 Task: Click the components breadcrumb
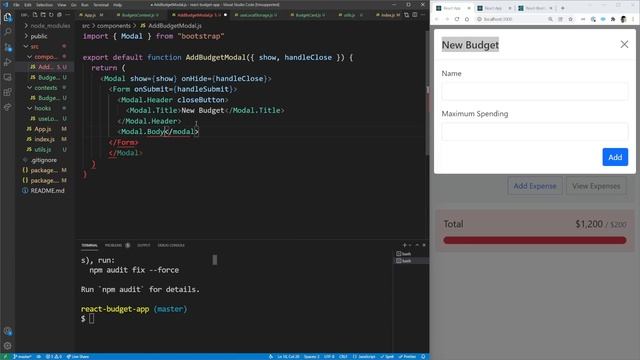point(114,26)
